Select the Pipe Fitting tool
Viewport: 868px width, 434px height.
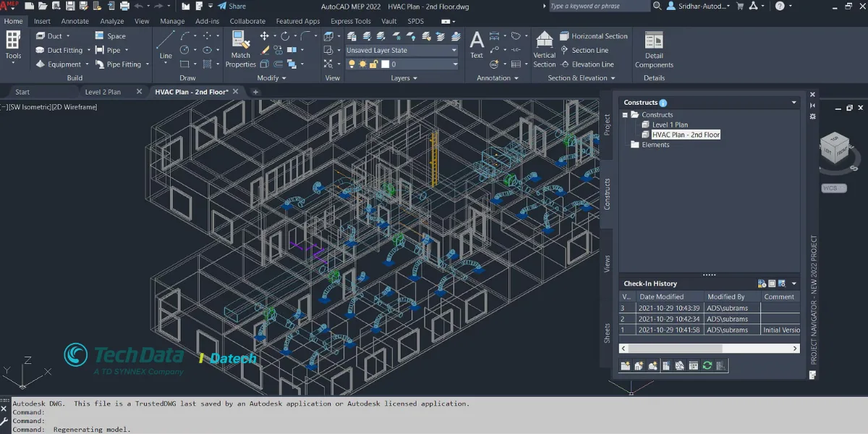118,64
